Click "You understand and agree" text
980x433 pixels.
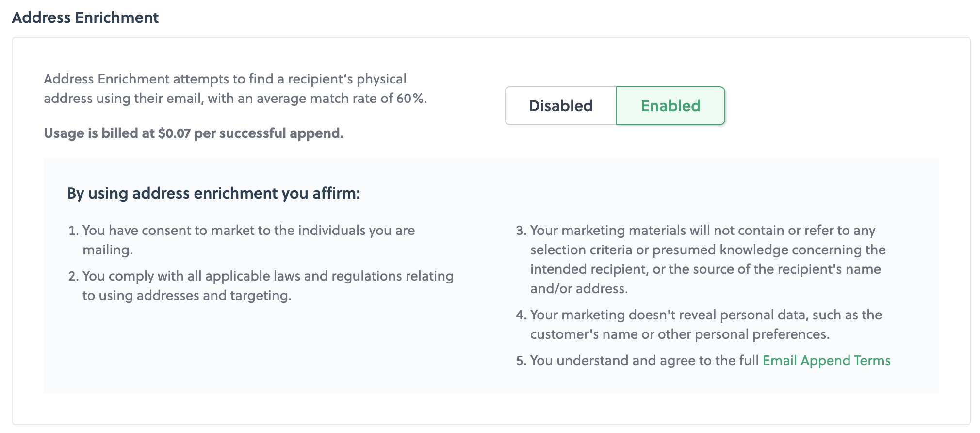coord(644,360)
